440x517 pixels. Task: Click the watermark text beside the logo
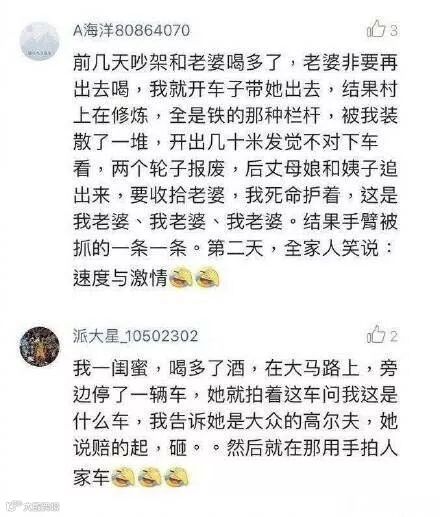click(41, 507)
